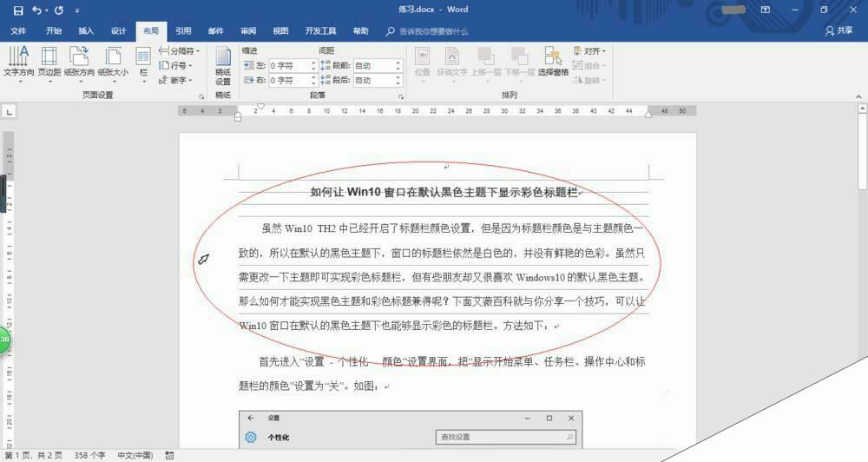Viewport: 868px width, 462px height.
Task: Click the Redo/Repeat circular arrow icon
Action: pos(59,10)
